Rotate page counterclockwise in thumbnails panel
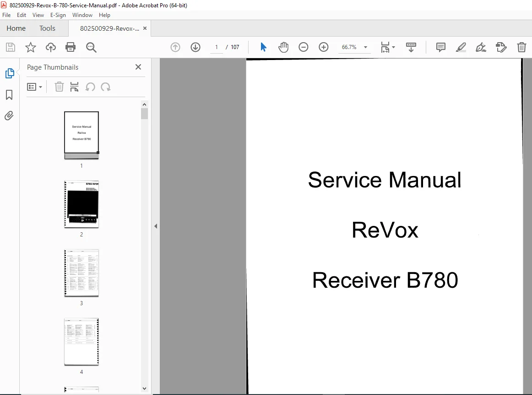Viewport: 532px width, 395px height. [90, 87]
